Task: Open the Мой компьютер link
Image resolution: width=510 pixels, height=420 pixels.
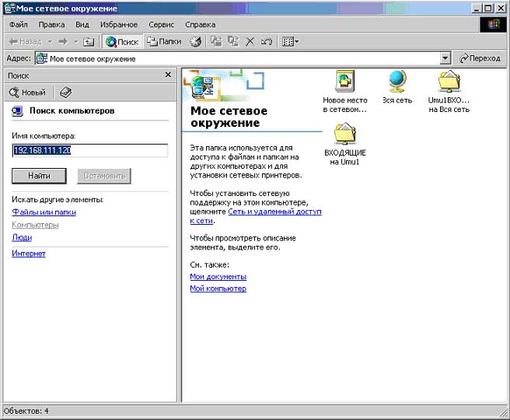Action: point(218,289)
